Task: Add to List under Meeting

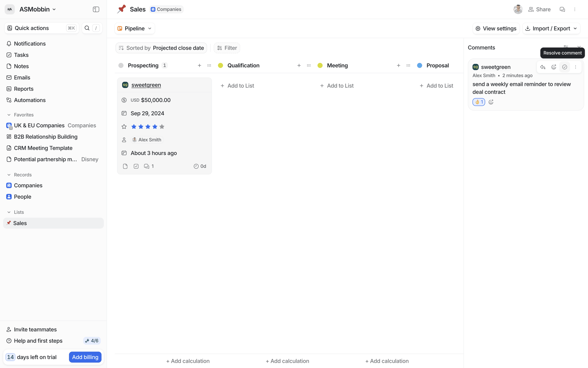Action: point(337,86)
